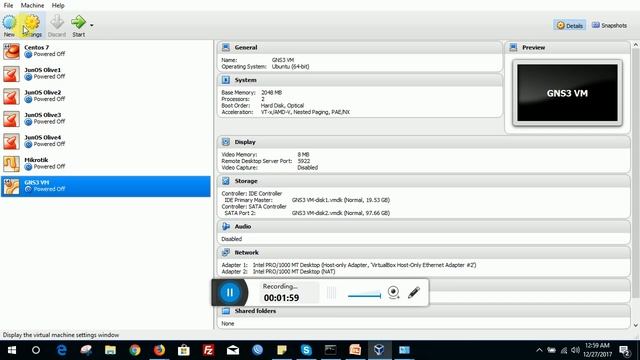Viewport: 640px width, 360px height.
Task: Click the Display section monitor icon
Action: coord(226,142)
